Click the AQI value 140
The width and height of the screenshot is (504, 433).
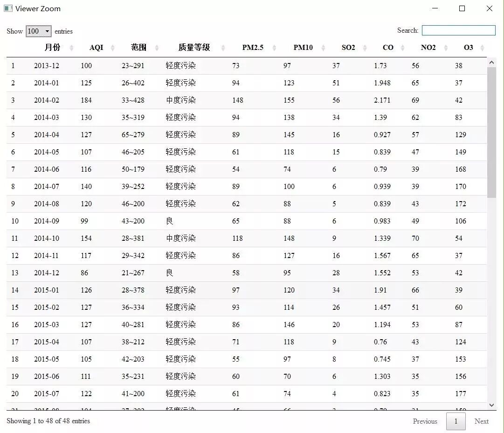86,187
